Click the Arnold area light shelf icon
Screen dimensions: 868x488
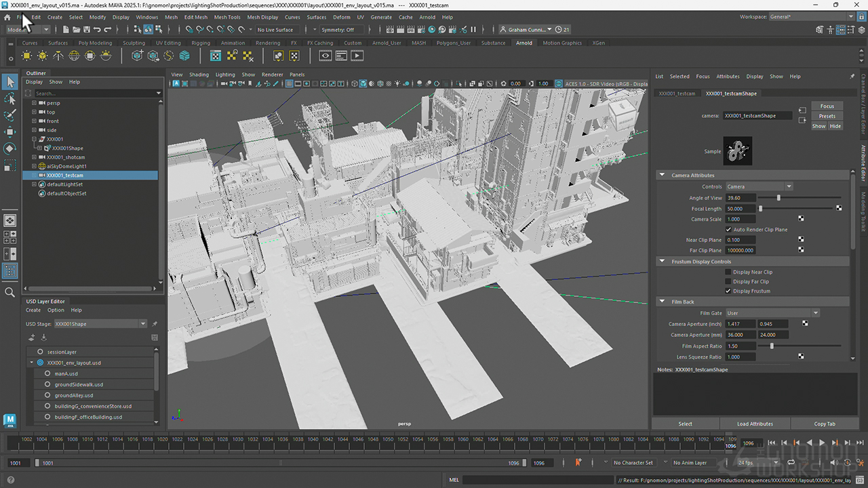pyautogui.click(x=26, y=56)
